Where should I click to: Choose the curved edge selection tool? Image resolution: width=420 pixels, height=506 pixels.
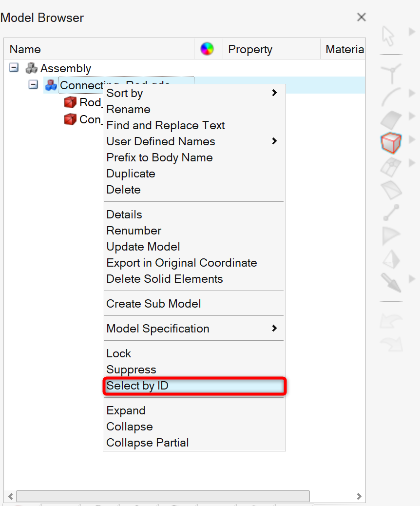391,97
